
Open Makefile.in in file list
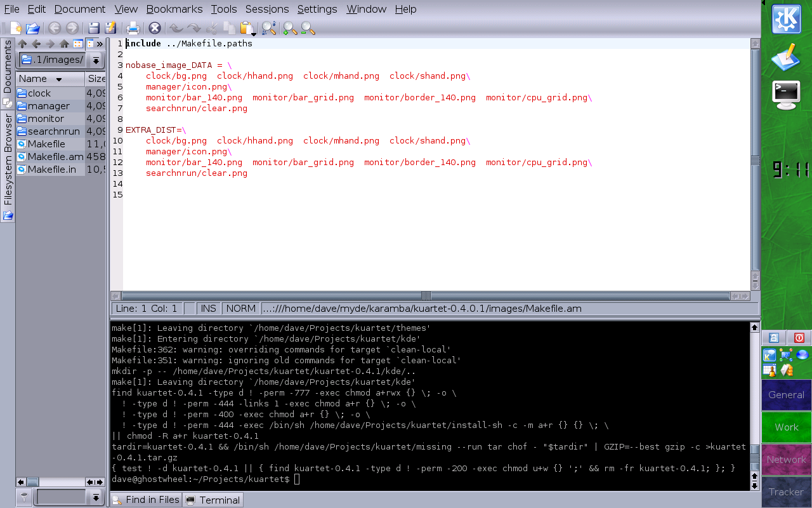pos(51,170)
